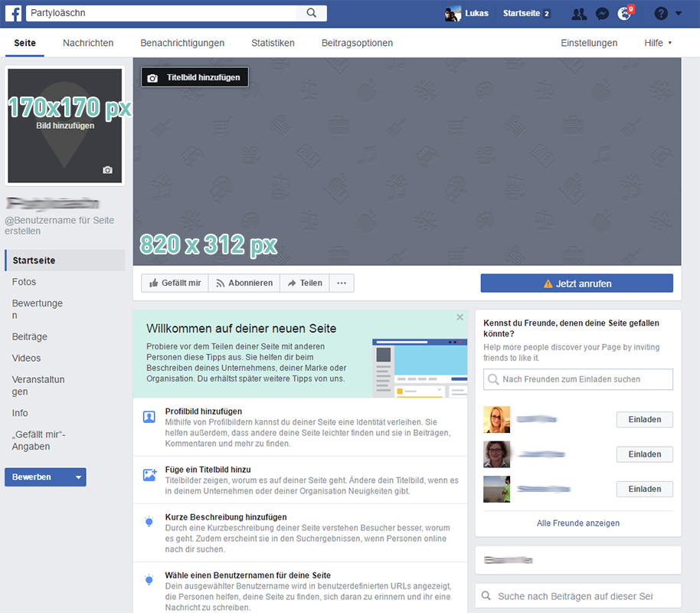Click three-dots more actions button

342,284
